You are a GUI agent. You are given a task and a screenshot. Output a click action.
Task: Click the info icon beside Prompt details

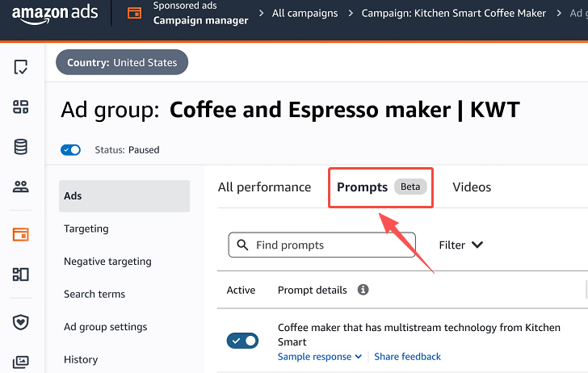[x=363, y=290]
